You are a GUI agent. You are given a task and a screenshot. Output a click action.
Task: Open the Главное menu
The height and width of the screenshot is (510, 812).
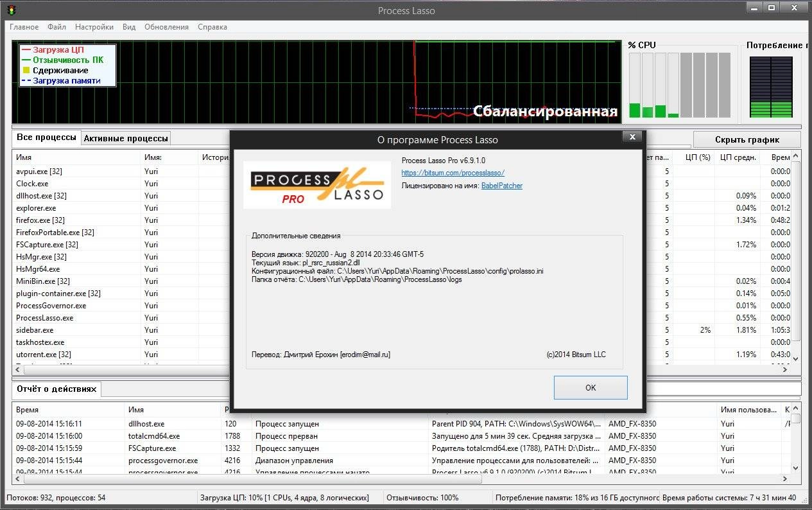24,27
